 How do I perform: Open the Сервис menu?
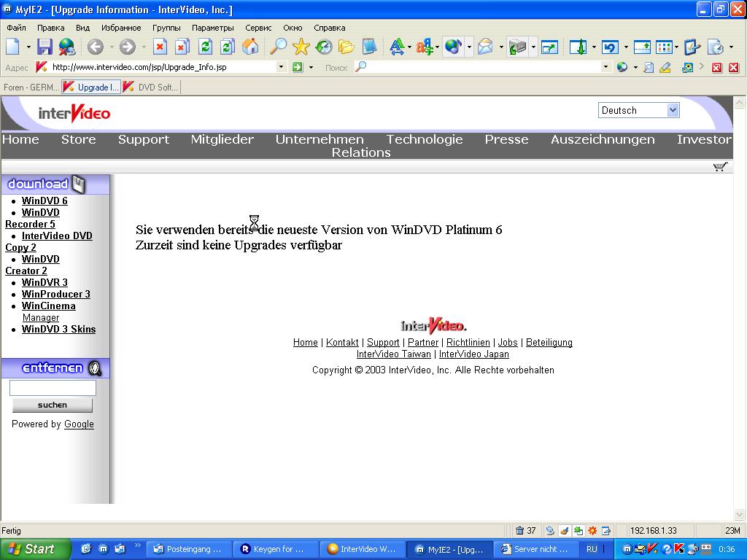tap(258, 28)
